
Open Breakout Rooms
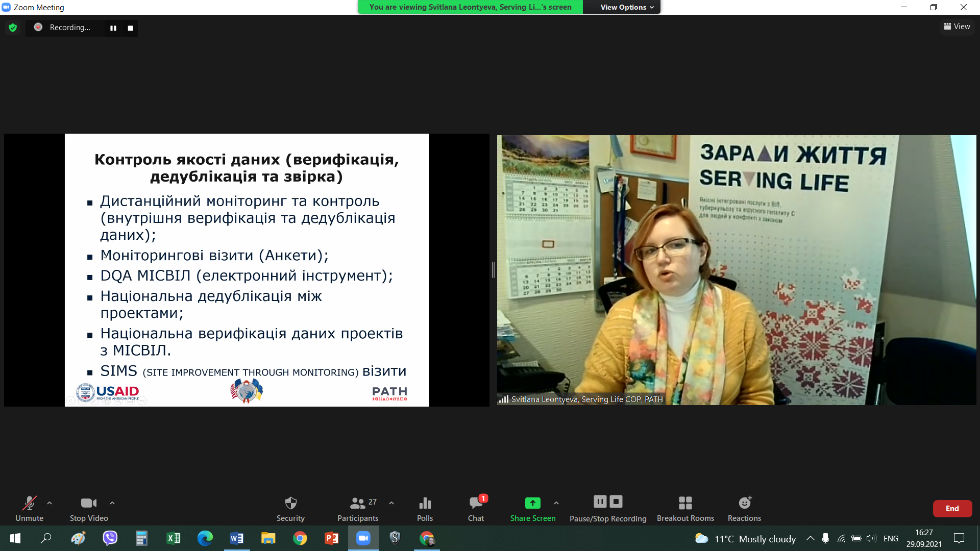[x=685, y=504]
